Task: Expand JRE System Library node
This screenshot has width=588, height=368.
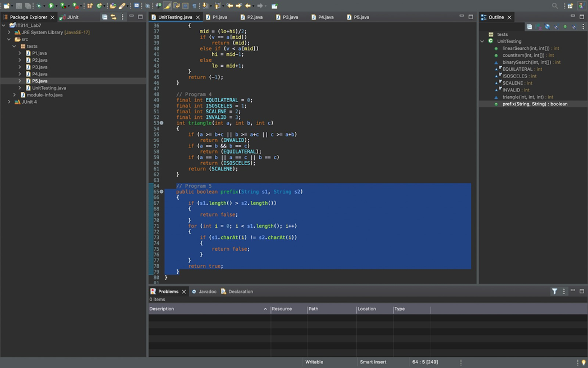Action: pyautogui.click(x=9, y=33)
